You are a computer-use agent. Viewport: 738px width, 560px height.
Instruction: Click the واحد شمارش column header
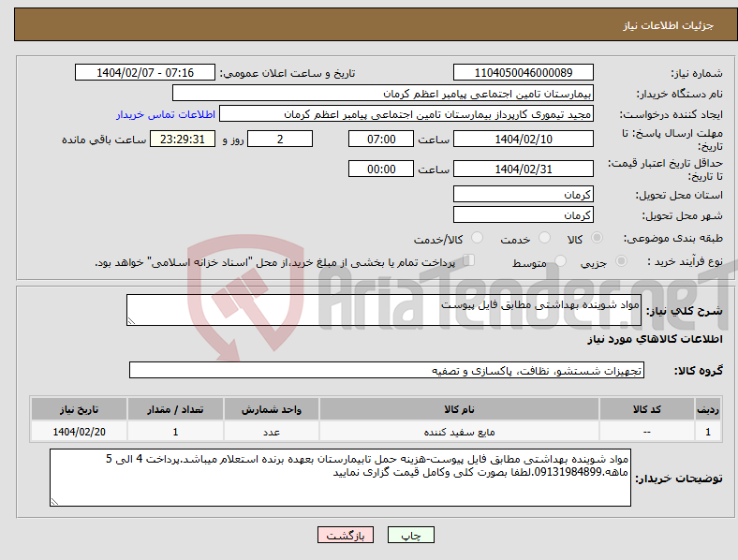coord(272,409)
